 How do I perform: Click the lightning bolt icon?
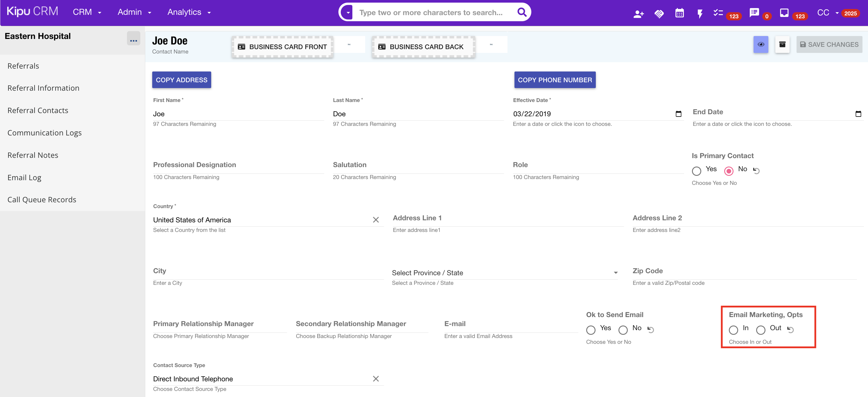pos(700,13)
